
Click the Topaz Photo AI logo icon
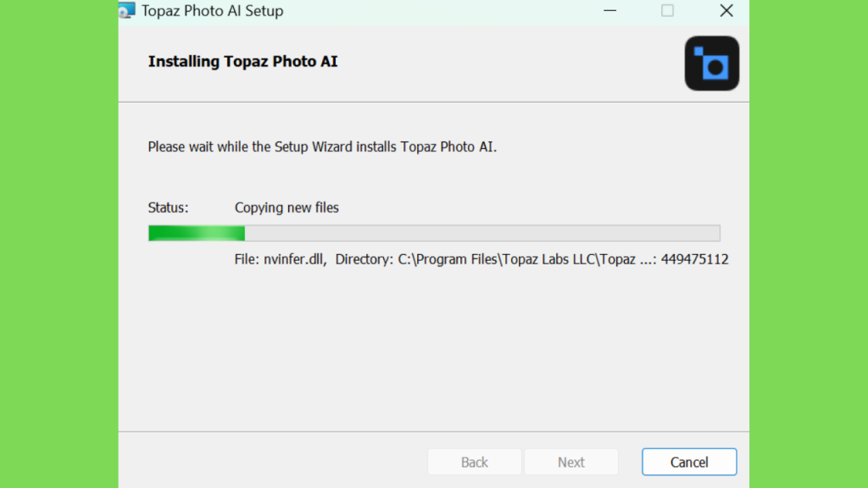tap(712, 64)
